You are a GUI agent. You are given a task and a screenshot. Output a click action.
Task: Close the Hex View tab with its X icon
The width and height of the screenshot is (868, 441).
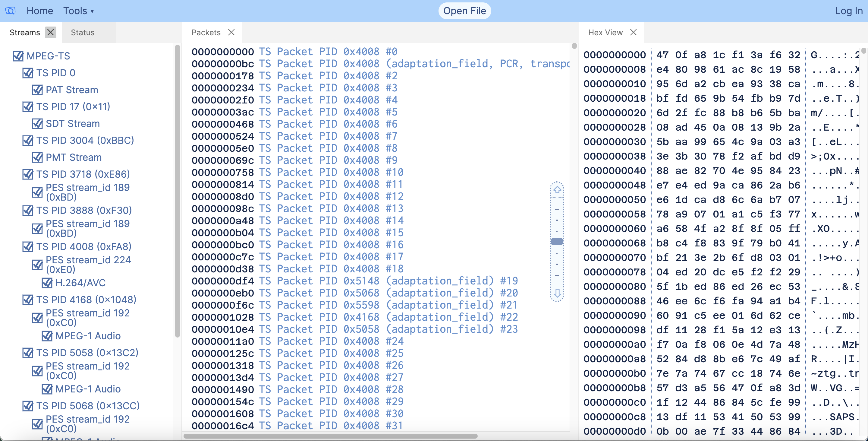[x=634, y=32]
